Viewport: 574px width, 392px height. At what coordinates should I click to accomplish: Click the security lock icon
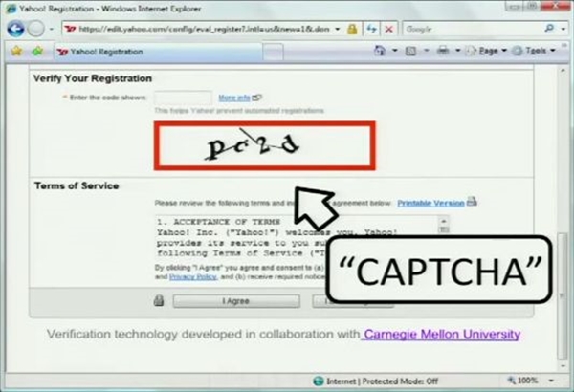pyautogui.click(x=352, y=29)
